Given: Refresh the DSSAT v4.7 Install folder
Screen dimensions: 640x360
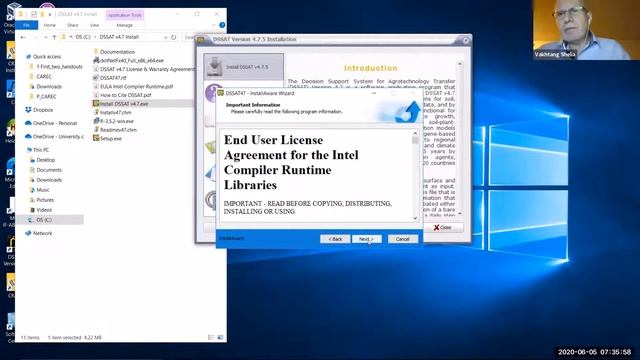Looking at the screenshot, I should point(173,37).
